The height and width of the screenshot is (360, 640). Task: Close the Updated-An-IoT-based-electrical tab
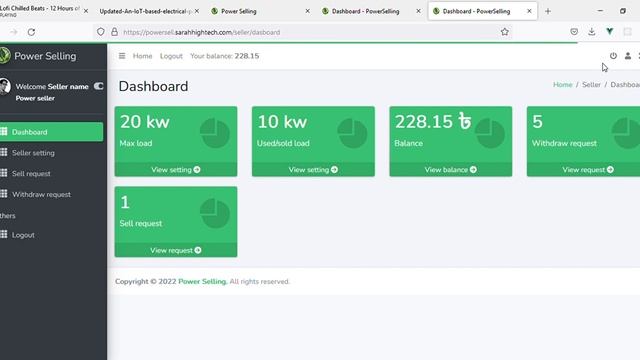[x=197, y=11]
